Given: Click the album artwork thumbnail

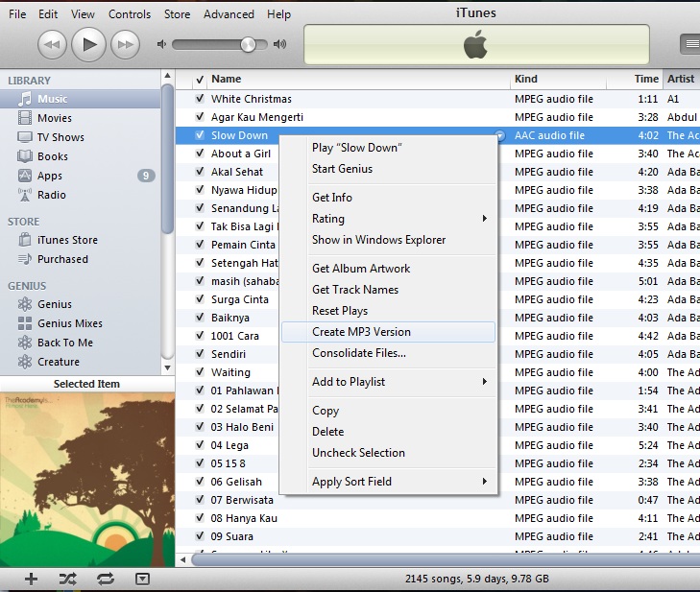Looking at the screenshot, I should [87, 480].
